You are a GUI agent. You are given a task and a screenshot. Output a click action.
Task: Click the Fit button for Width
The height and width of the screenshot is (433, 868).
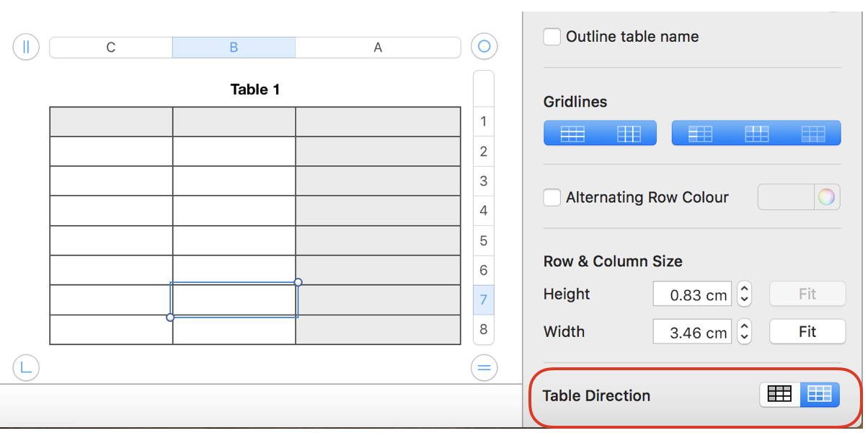807,332
